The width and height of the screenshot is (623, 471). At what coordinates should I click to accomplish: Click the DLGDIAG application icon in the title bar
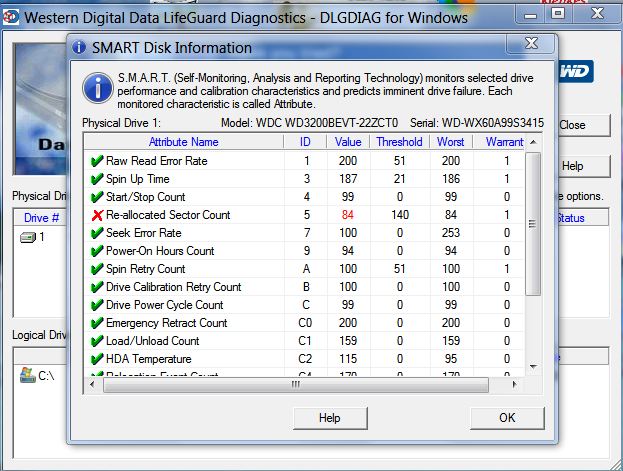[11, 17]
